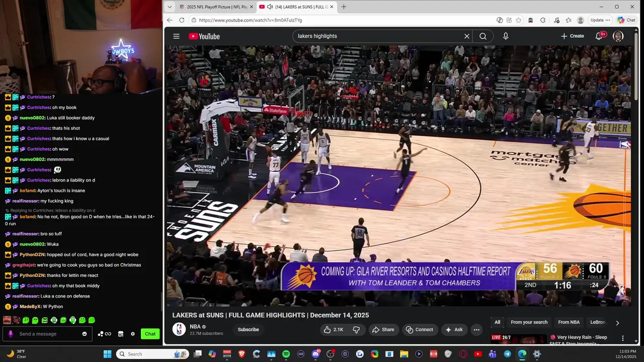644x362 pixels.
Task: Close the LAKERS at SUNS browser tab
Action: pos(332,7)
